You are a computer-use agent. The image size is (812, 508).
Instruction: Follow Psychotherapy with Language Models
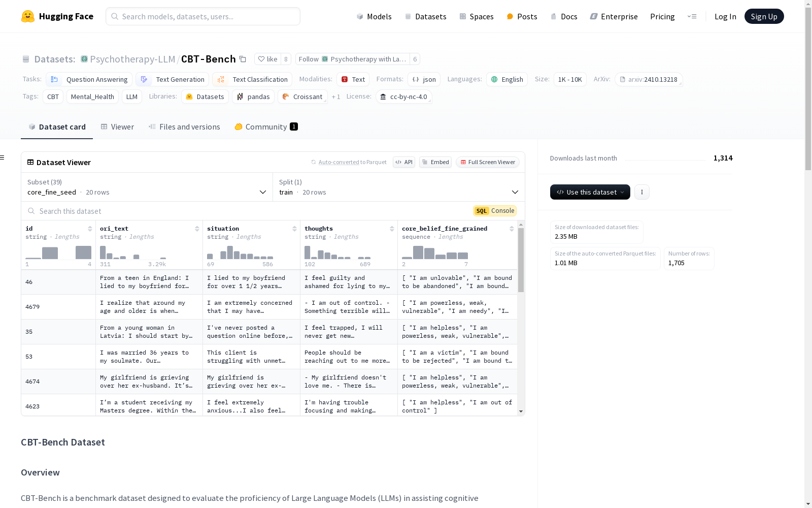[352, 59]
